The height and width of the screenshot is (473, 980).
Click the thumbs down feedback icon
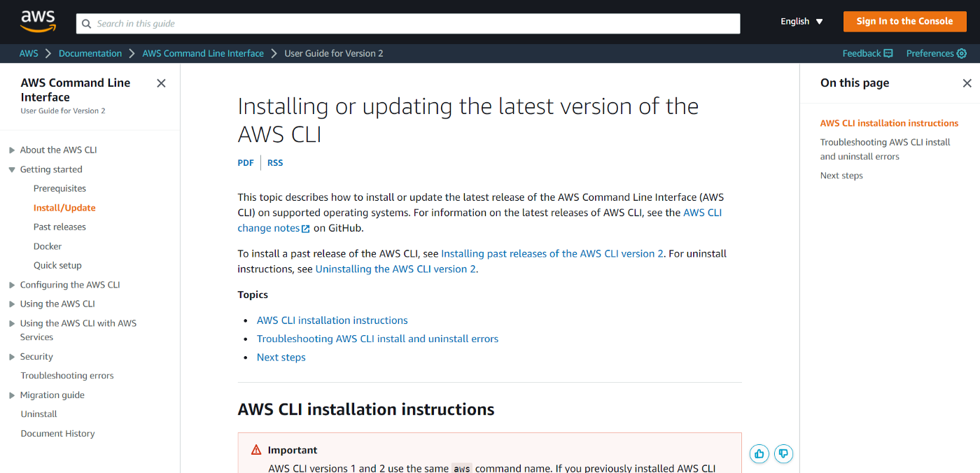coord(783,453)
